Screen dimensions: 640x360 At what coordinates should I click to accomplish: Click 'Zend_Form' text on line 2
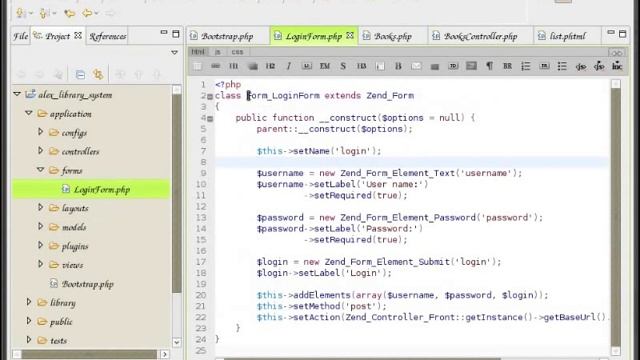coord(390,96)
